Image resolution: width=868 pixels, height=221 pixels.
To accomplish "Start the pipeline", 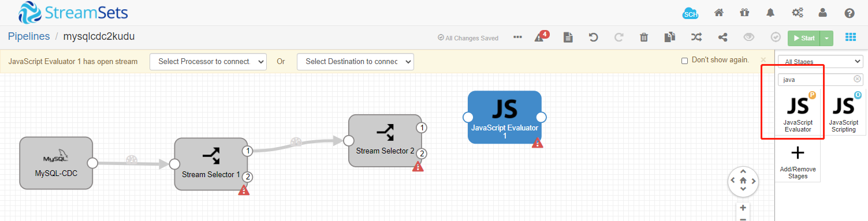I will tap(804, 38).
